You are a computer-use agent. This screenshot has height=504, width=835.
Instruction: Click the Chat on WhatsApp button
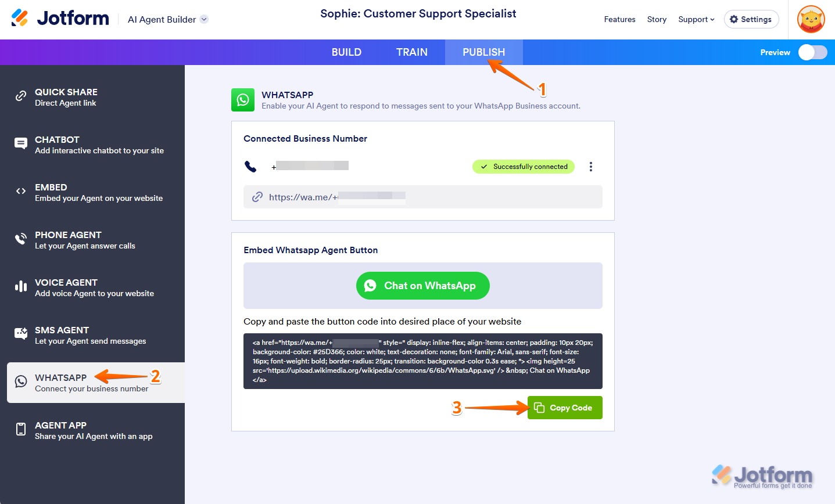pyautogui.click(x=423, y=286)
